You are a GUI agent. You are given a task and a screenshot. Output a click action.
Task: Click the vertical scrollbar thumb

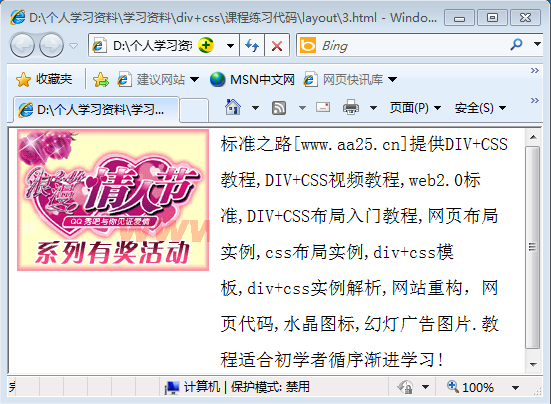point(533,247)
